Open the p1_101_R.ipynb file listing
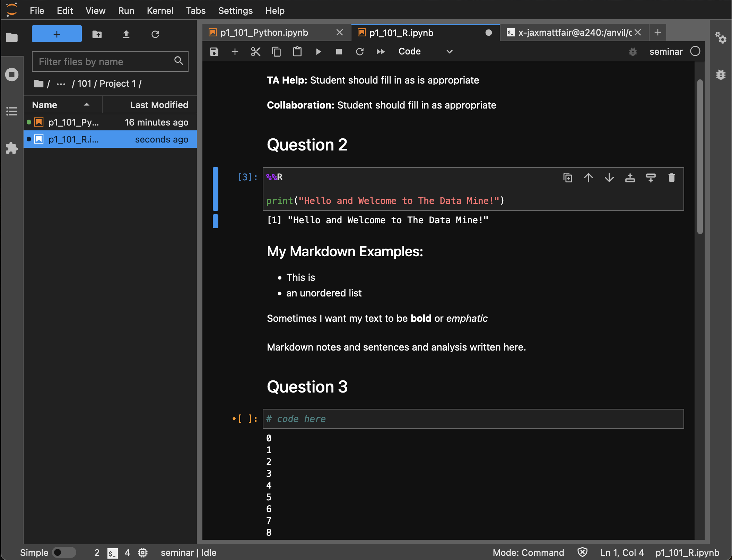This screenshot has width=732, height=560. point(73,139)
